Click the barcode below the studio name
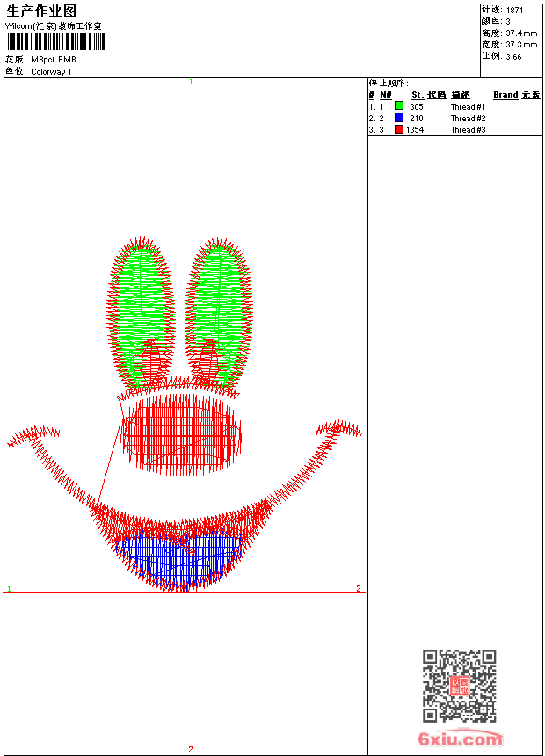Image resolution: width=545 pixels, height=756 pixels. pyautogui.click(x=56, y=41)
